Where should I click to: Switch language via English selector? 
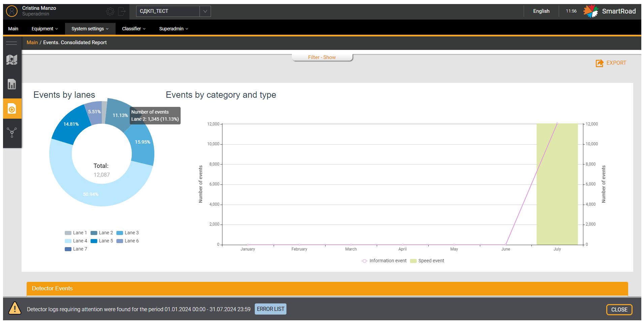click(x=541, y=11)
